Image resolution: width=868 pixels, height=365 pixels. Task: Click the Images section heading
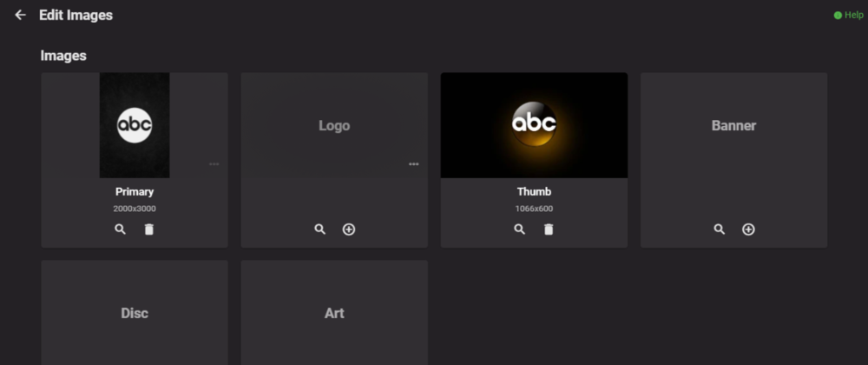tap(63, 56)
